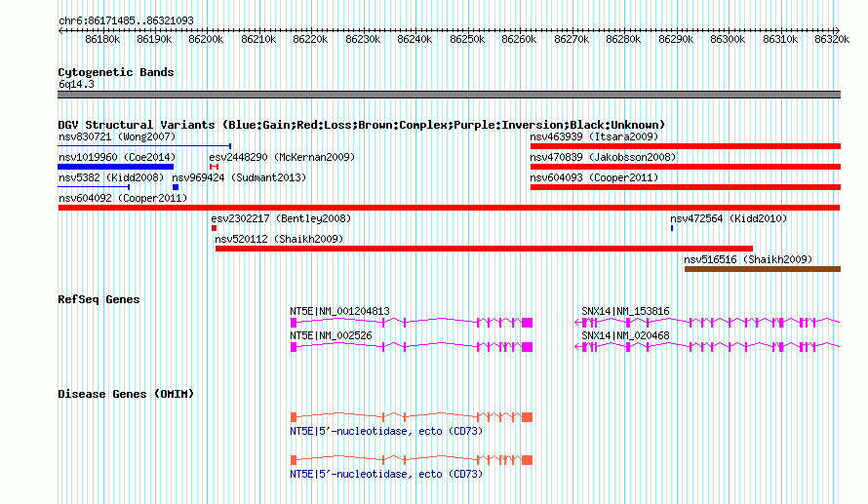Viewport: 868px width, 504px height.
Task: Click the 6q14.3 band label
Action: point(76,84)
